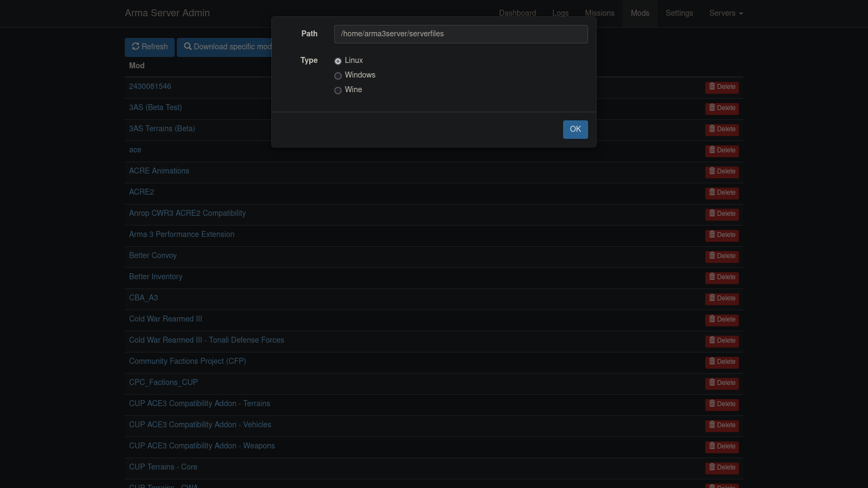Click the Arma Server Admin brand link
868x488 pixels.
click(167, 13)
